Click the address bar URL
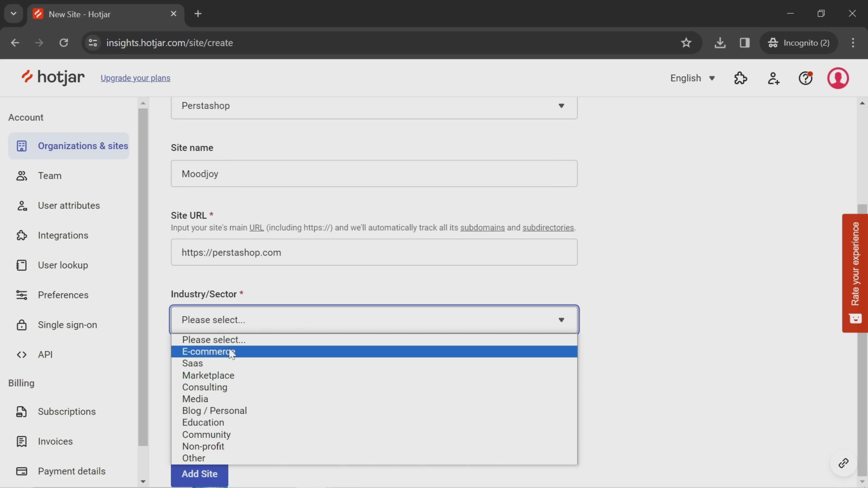The height and width of the screenshot is (488, 868). tap(170, 43)
